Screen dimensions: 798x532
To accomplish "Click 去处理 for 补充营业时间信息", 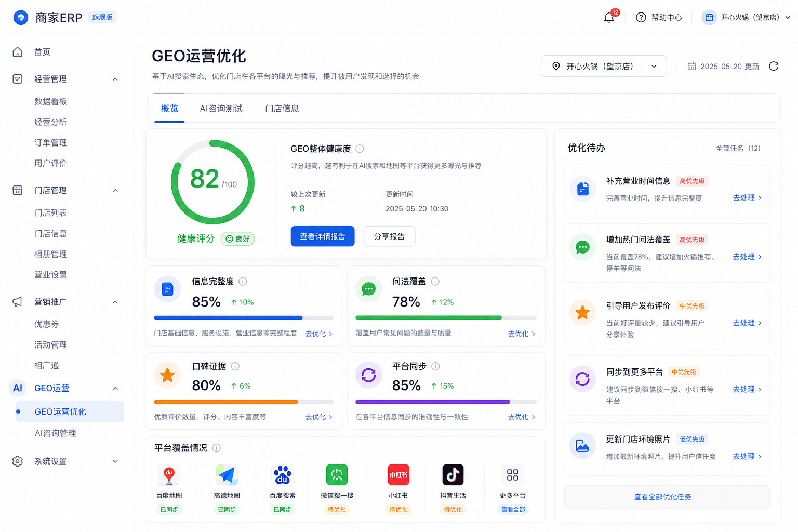I will (747, 198).
